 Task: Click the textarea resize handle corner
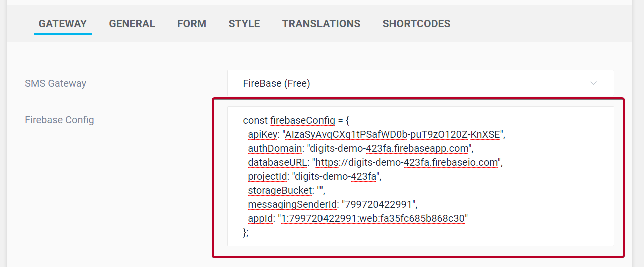pyautogui.click(x=610, y=242)
